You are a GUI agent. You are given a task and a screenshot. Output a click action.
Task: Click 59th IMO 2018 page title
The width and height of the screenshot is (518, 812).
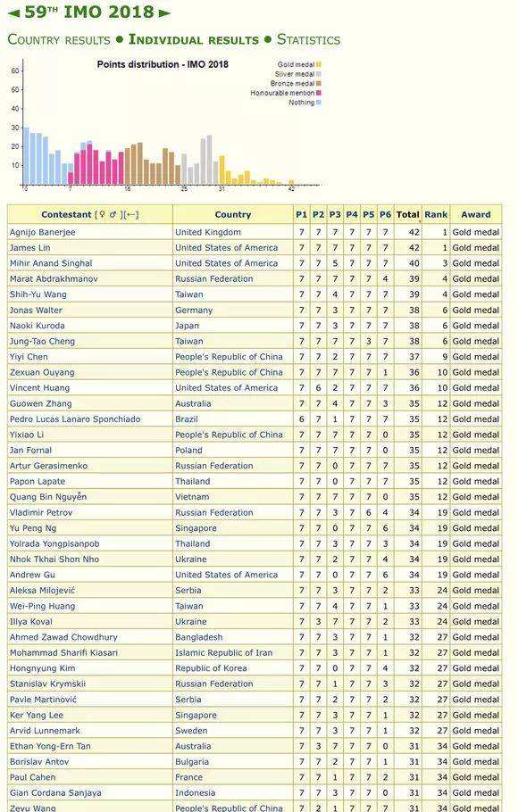[89, 12]
